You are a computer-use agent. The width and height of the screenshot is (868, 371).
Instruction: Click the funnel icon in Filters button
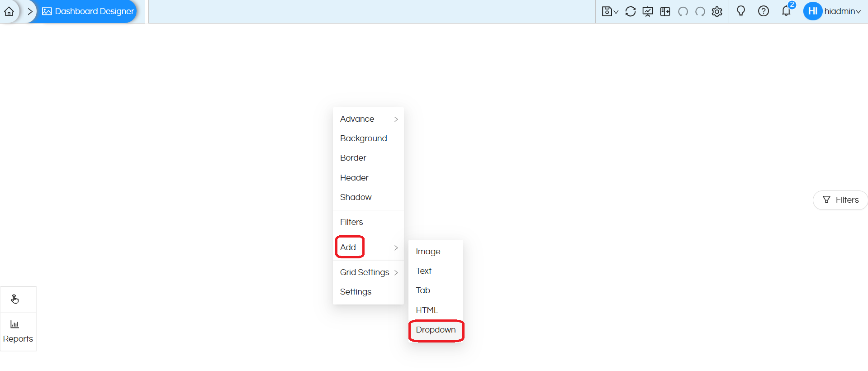click(x=826, y=200)
